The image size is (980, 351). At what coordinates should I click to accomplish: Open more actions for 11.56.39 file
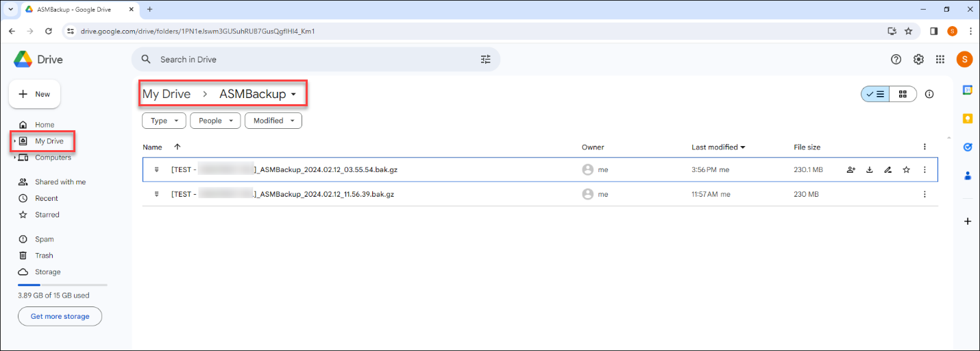(924, 194)
